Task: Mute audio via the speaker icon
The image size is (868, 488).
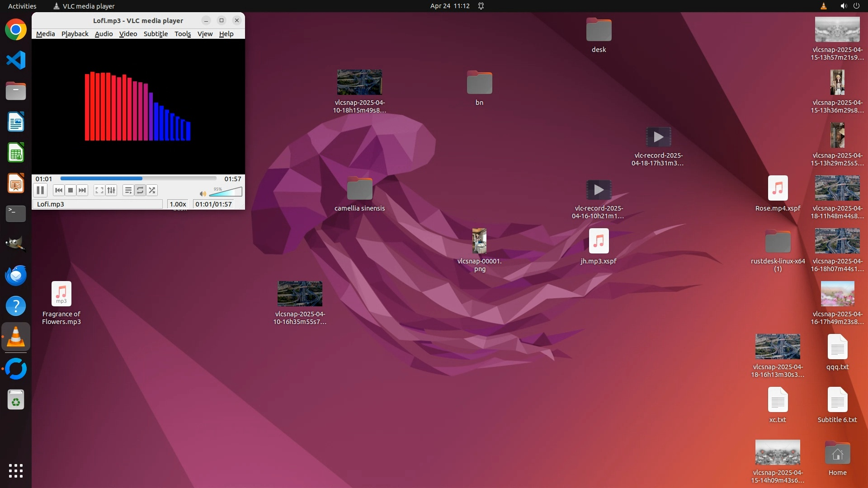Action: 203,194
